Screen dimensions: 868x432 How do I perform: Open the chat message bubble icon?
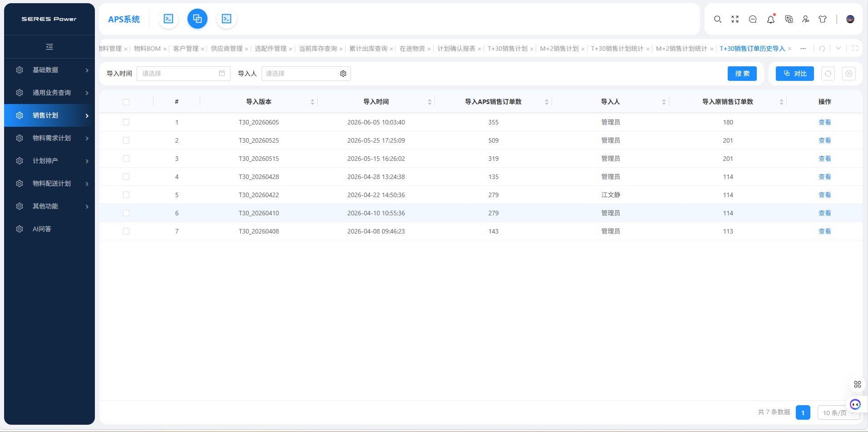pyautogui.click(x=753, y=19)
